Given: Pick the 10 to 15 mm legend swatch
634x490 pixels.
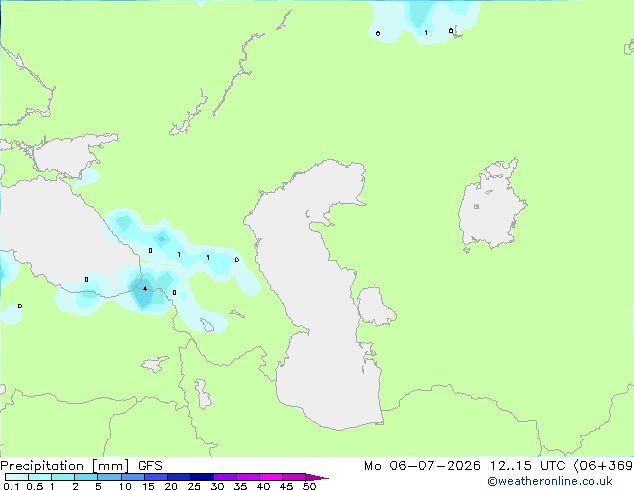Looking at the screenshot, I should tap(133, 477).
